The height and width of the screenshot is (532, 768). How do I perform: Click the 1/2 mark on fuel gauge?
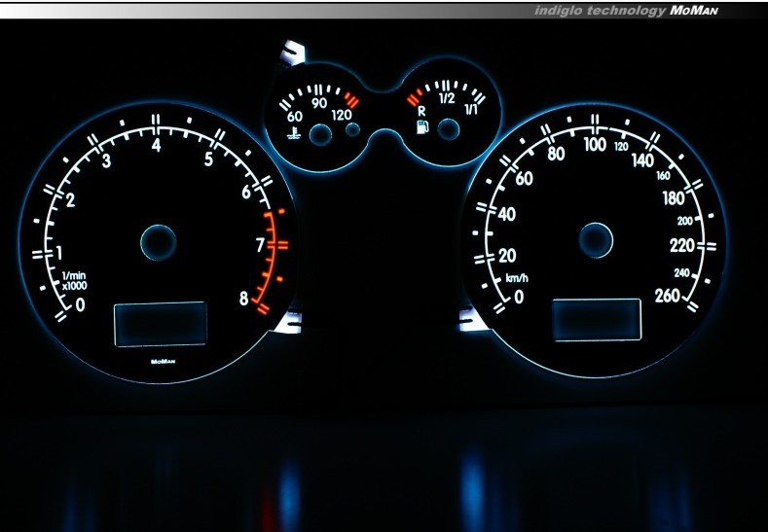pyautogui.click(x=447, y=98)
